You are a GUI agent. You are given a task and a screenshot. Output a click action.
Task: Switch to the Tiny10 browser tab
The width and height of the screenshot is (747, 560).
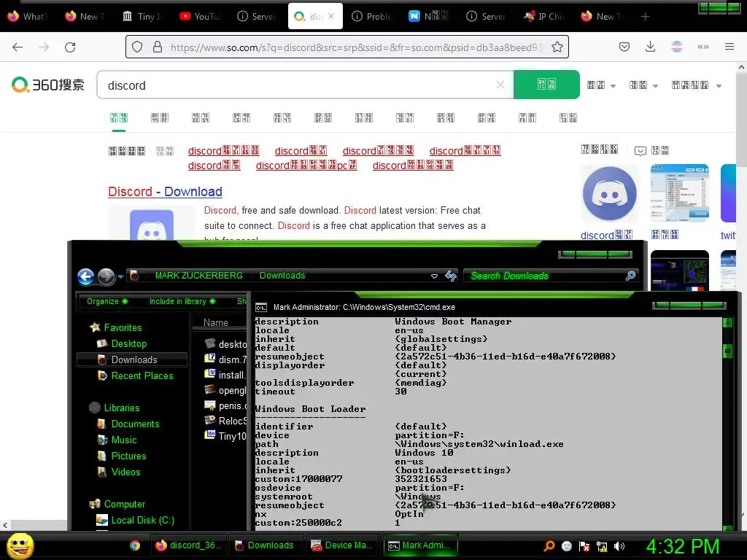[142, 16]
